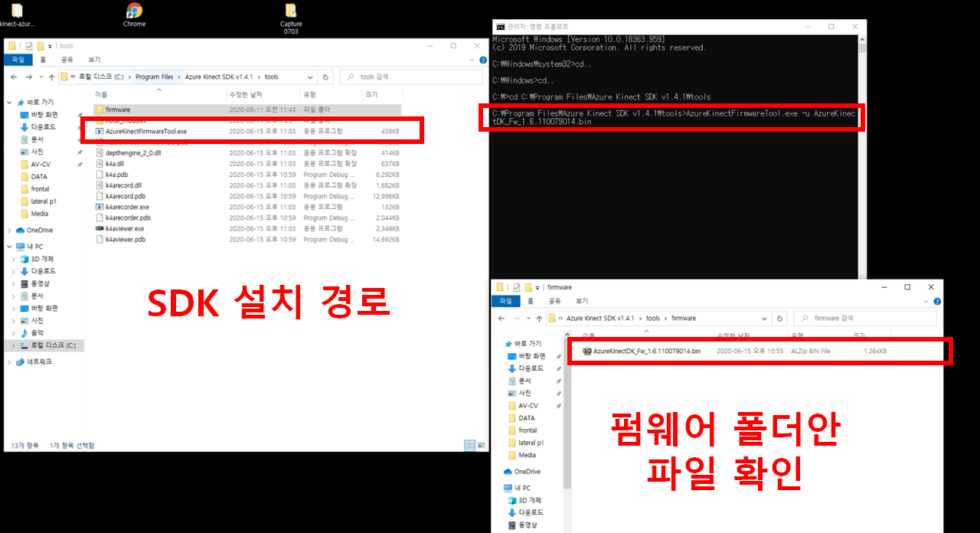Expand address bar history in tools window
This screenshot has width=980, height=533.
tap(310, 77)
